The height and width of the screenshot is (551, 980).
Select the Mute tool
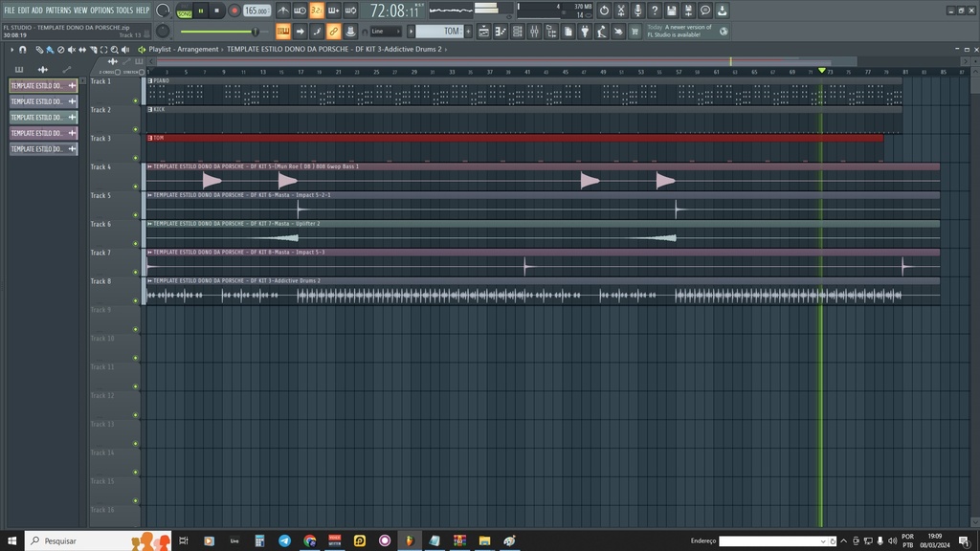tap(71, 50)
